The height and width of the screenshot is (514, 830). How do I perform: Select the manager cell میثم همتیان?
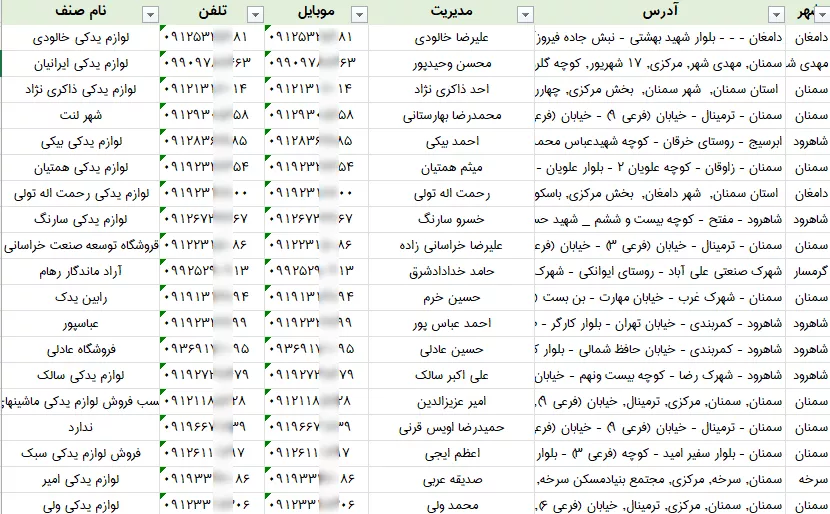[452, 167]
